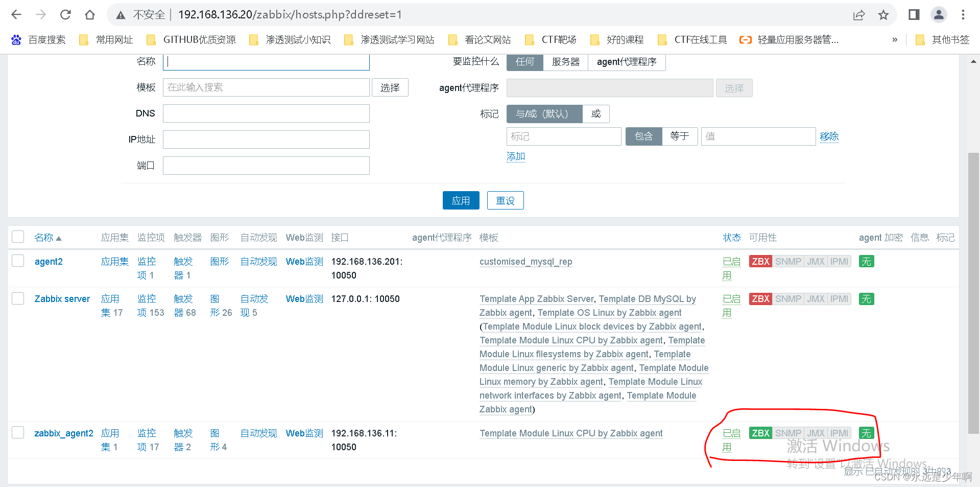Open the CTF靶场 bookmark folder
Image resolution: width=980 pixels, height=487 pixels.
point(551,40)
